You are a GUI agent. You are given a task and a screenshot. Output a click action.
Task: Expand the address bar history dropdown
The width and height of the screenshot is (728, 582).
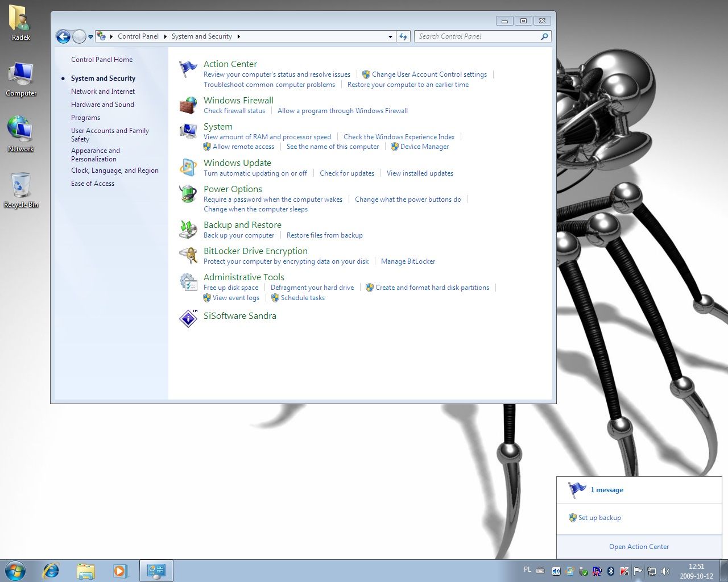(390, 36)
